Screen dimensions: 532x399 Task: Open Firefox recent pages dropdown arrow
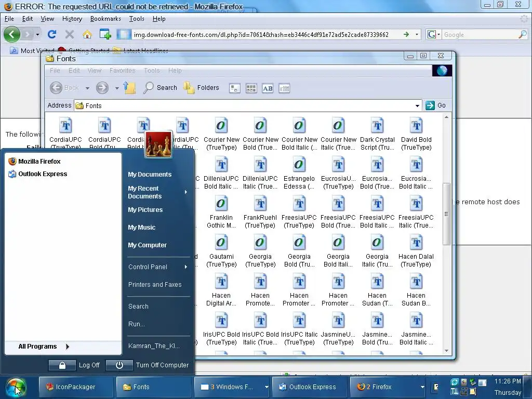(37, 34)
